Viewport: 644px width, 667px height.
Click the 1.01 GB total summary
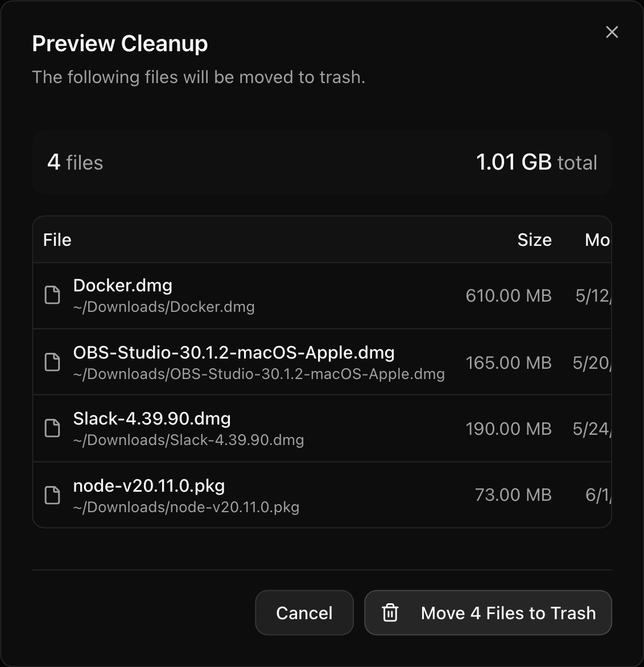(x=536, y=163)
